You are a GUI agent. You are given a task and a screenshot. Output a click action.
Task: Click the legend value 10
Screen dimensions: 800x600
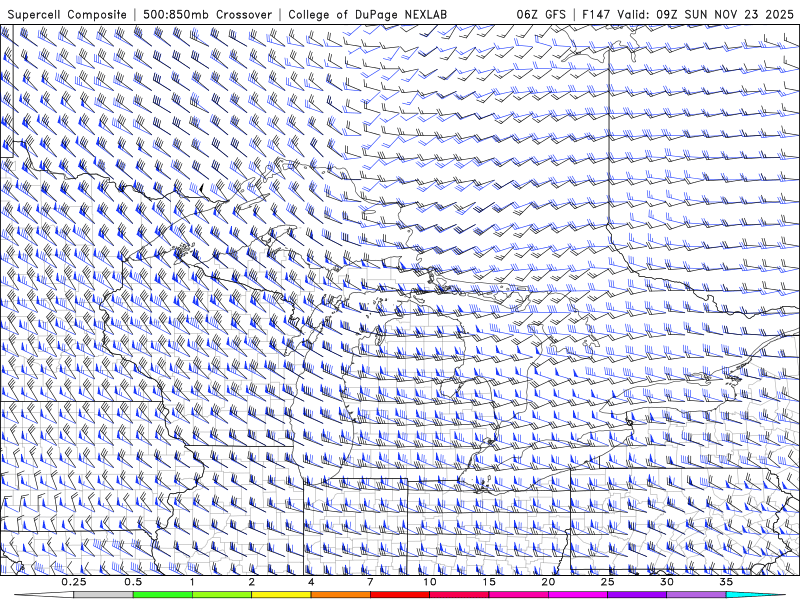[x=430, y=582]
